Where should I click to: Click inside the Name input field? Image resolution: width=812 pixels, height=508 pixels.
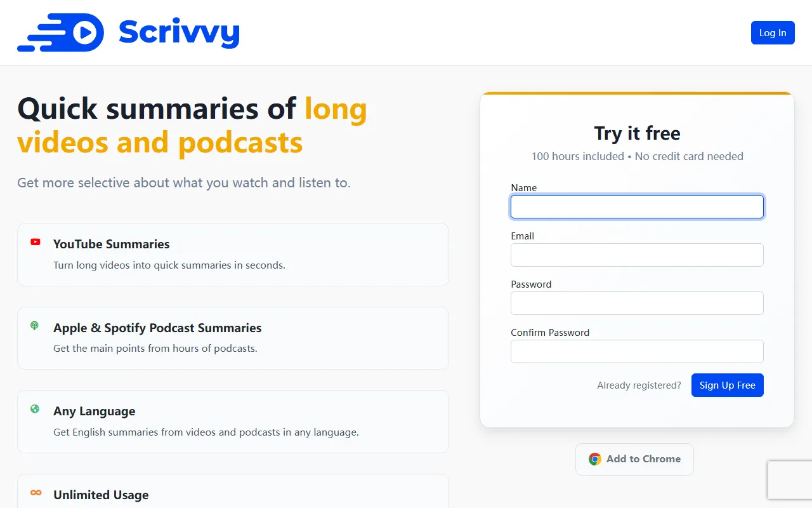(637, 206)
